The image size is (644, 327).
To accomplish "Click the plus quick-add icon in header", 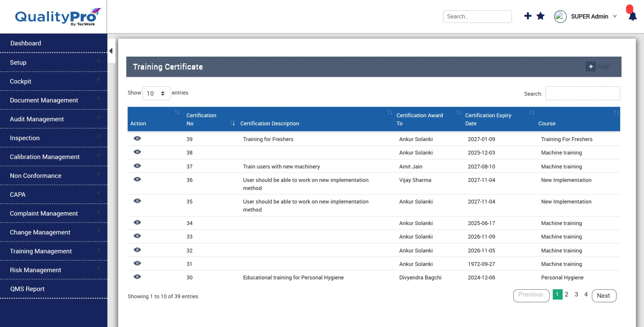I will pyautogui.click(x=528, y=16).
